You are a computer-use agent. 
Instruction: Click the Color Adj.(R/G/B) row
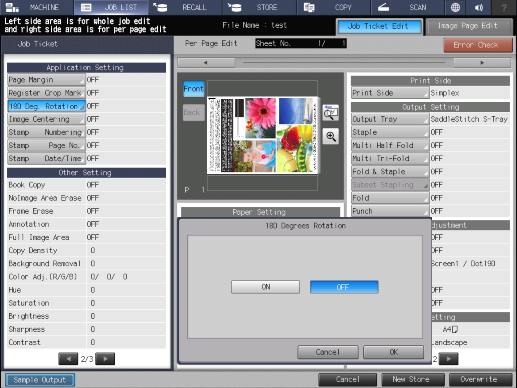[x=86, y=277]
